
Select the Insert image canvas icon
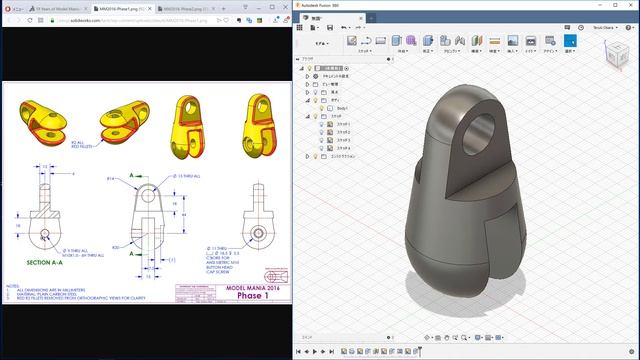[x=512, y=40]
